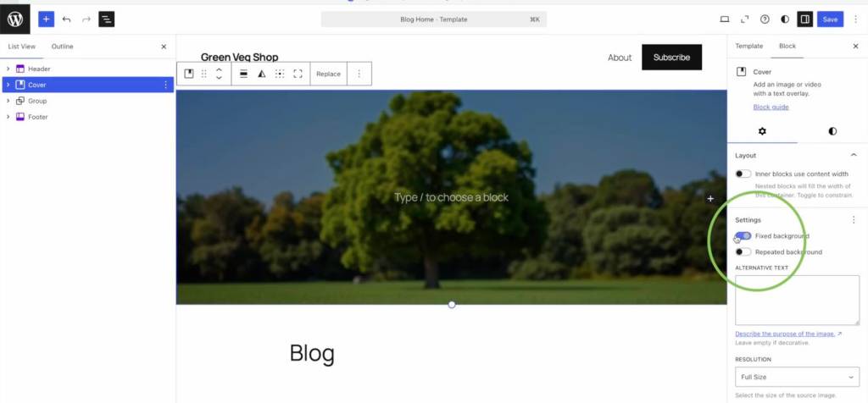
Task: Open the block Styles tab icon in sidebar
Action: [x=832, y=131]
